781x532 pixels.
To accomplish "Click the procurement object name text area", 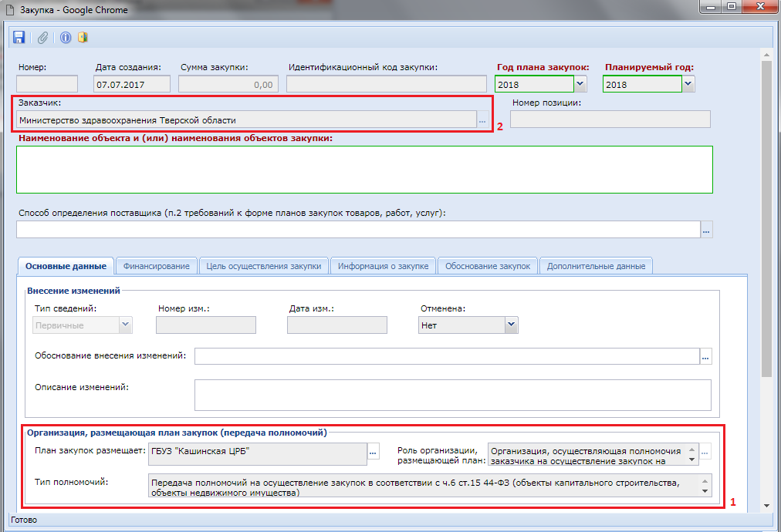I will 364,169.
